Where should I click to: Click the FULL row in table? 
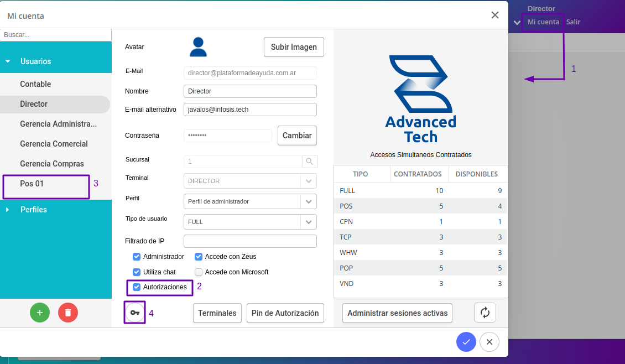pos(420,190)
